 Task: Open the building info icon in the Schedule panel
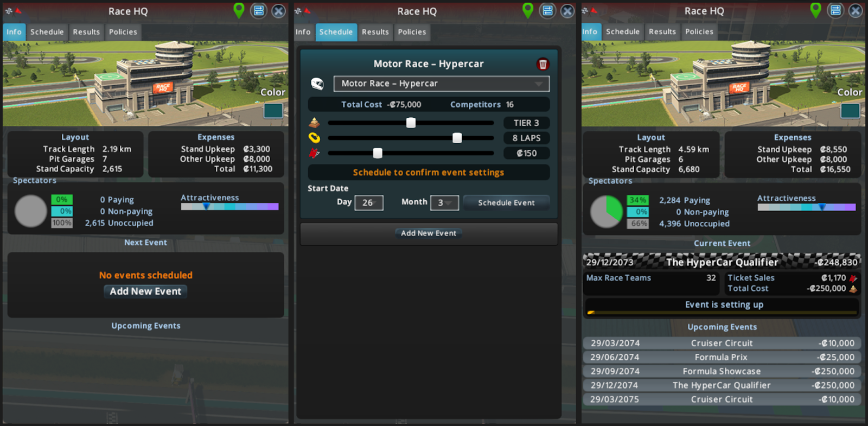pyautogui.click(x=547, y=11)
